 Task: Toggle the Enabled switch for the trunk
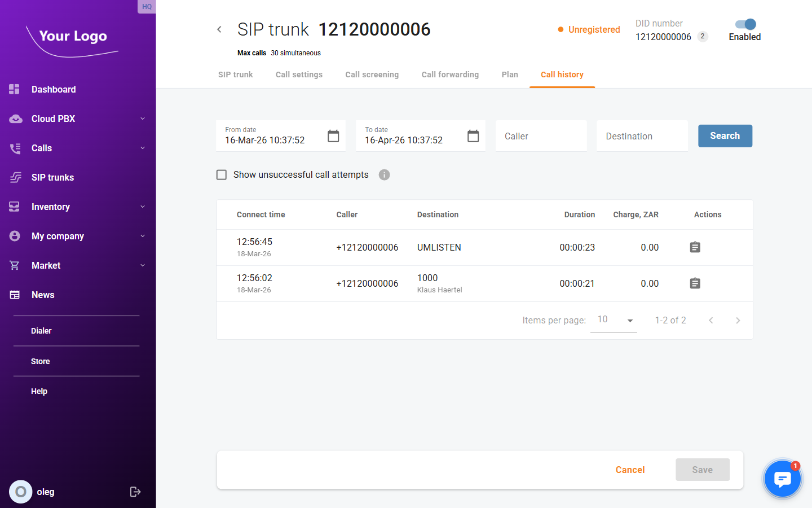745,24
